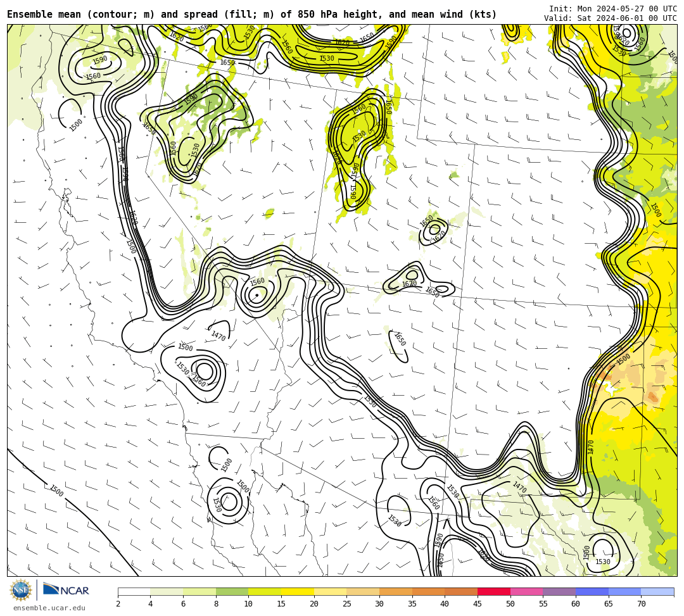The image size is (684, 616).
Task: Click the colorbar tick label 35
Action: [x=412, y=604]
